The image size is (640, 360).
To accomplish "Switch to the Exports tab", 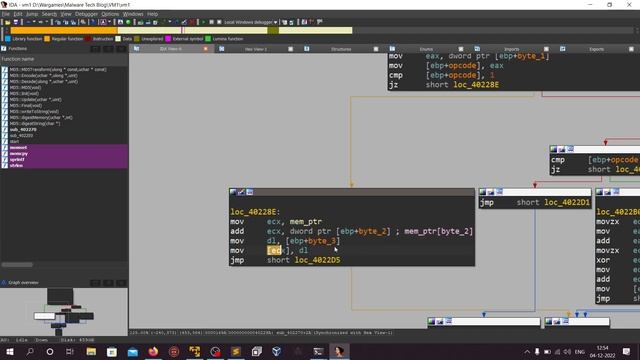I will 596,49.
